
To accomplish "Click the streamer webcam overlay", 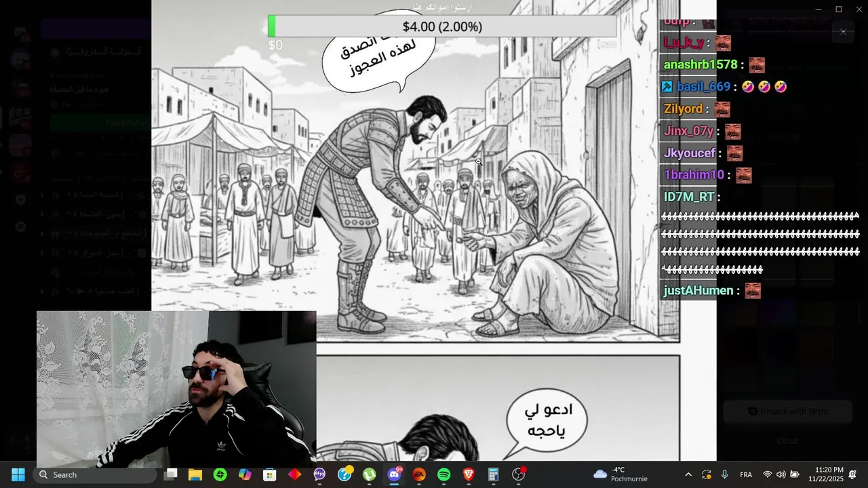I will coord(176,389).
